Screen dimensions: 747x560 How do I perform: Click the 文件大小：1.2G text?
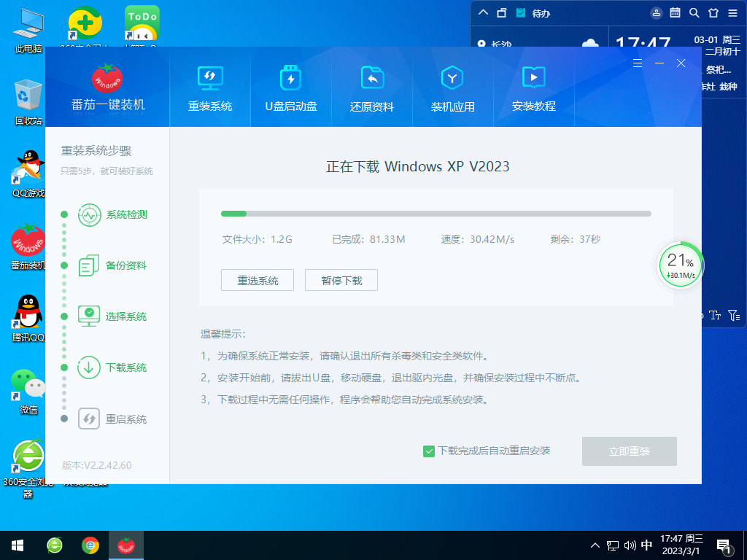click(x=258, y=239)
